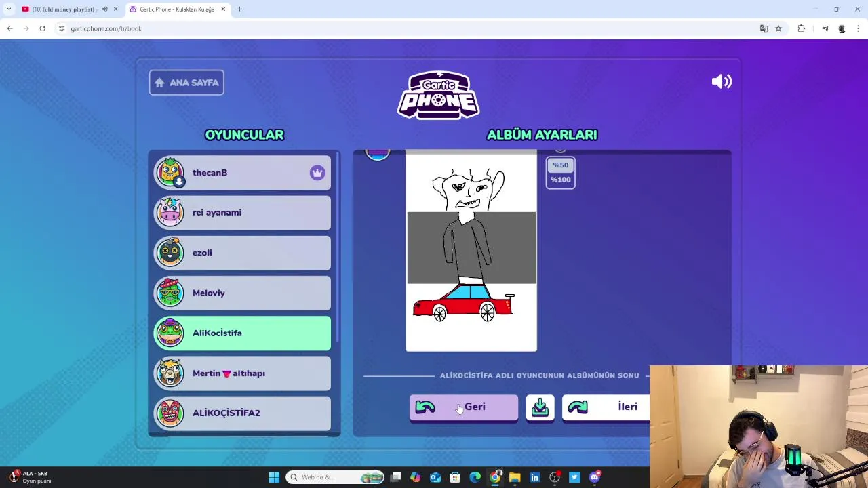This screenshot has width=868, height=488.
Task: Open Twitter app from the taskbar
Action: (574, 477)
